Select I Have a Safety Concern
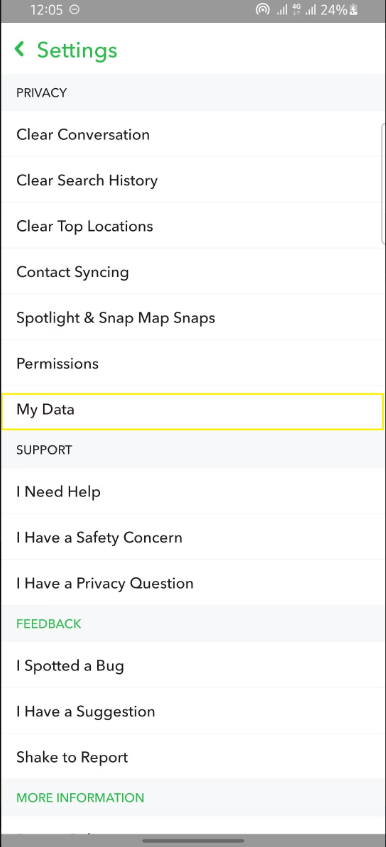Viewport: 386px width, 847px height. click(192, 537)
